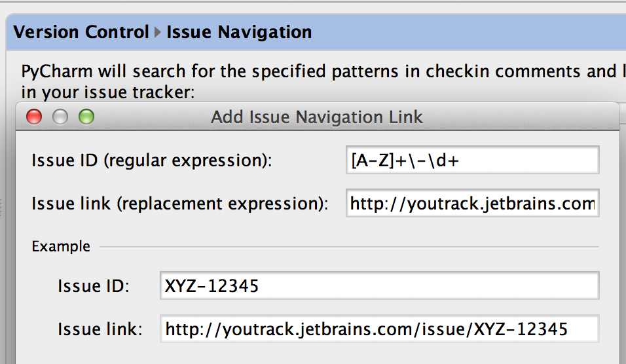Focus the Issue link replacement expression field
Screen dimensions: 626x364
(473, 203)
